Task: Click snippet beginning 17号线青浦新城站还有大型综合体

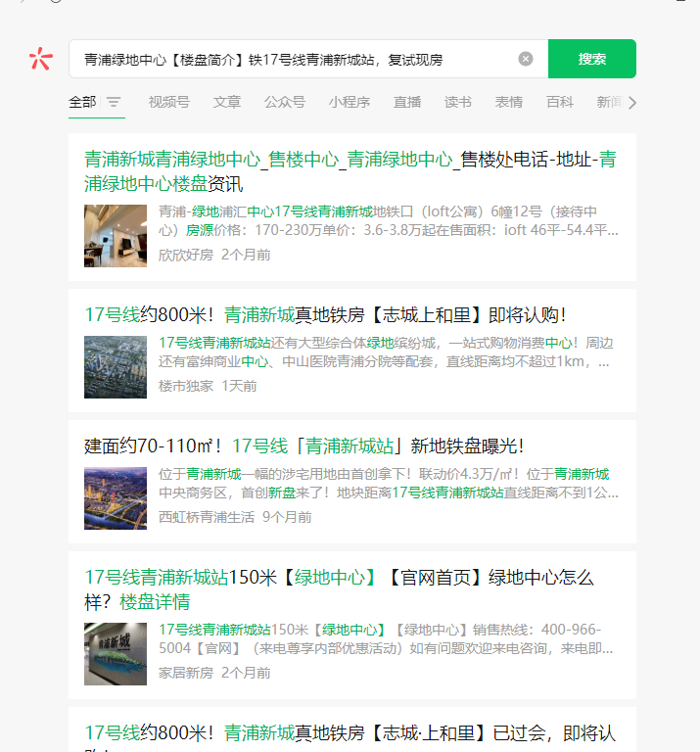Action: point(387,352)
